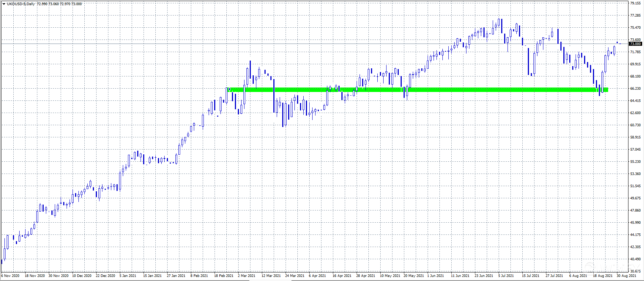Image resolution: width=644 pixels, height=281 pixels.
Task: Click the 69.915 price axis label
Action: click(635, 64)
